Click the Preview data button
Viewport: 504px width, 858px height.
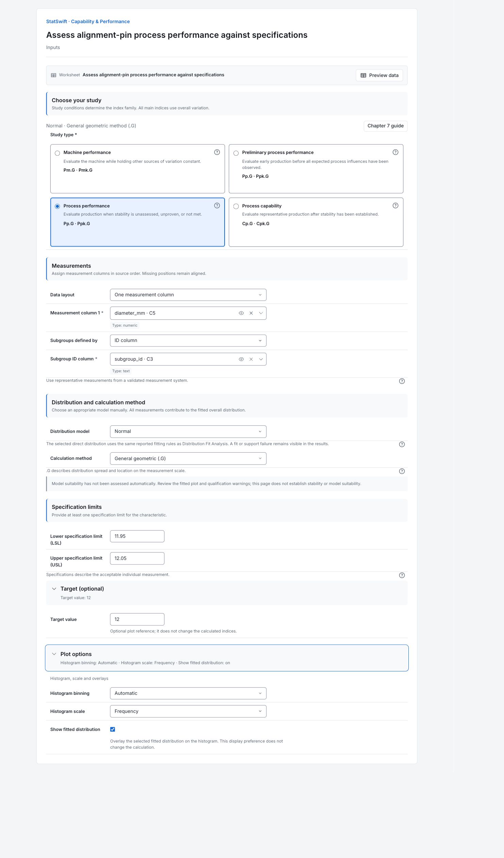[x=379, y=75]
